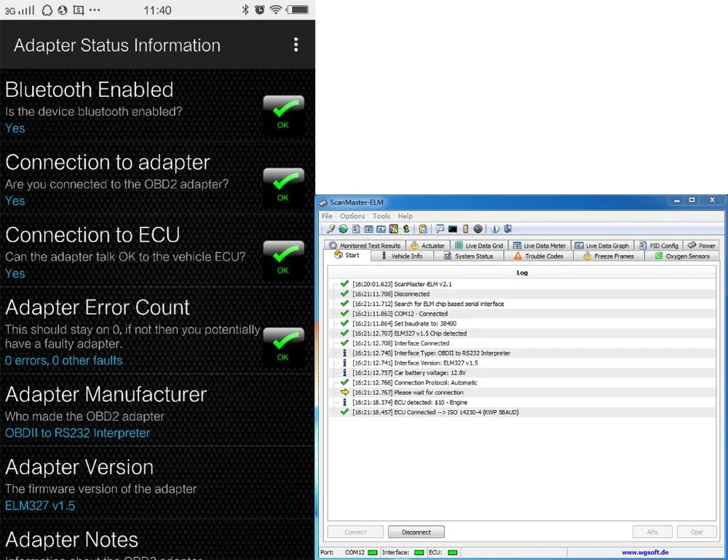Click the Interface green status indicator

click(419, 553)
